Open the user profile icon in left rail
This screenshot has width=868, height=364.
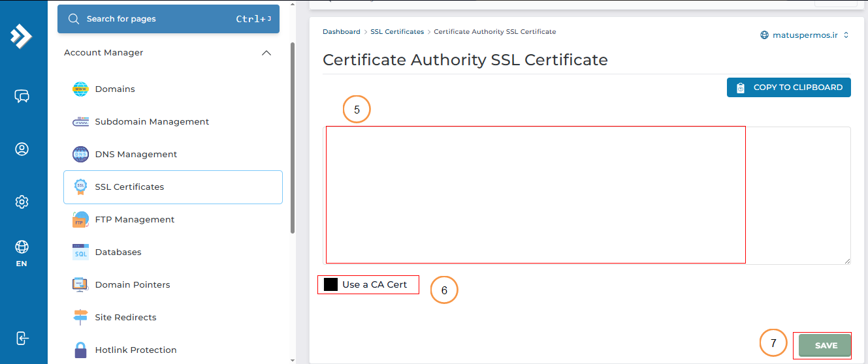point(22,149)
